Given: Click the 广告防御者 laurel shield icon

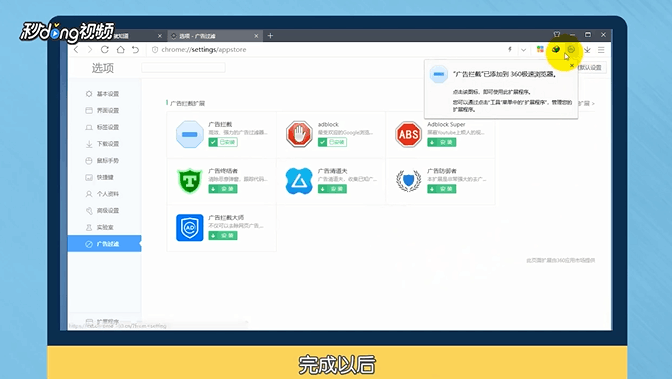Looking at the screenshot, I should (408, 180).
